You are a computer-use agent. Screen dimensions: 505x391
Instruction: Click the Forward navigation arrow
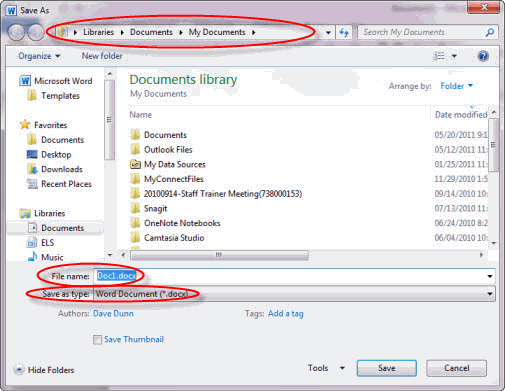pos(36,32)
